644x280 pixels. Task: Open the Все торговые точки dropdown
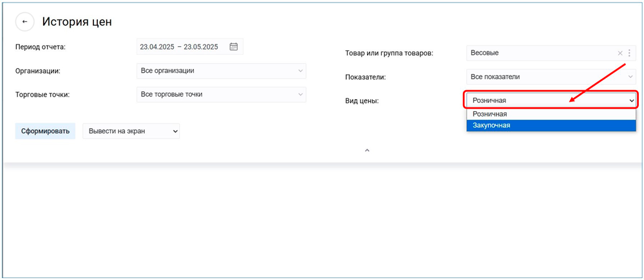pyautogui.click(x=221, y=95)
